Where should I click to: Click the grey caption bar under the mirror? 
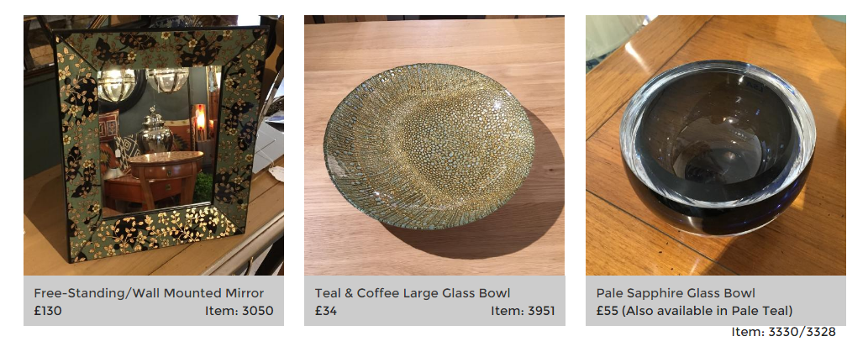(x=153, y=301)
